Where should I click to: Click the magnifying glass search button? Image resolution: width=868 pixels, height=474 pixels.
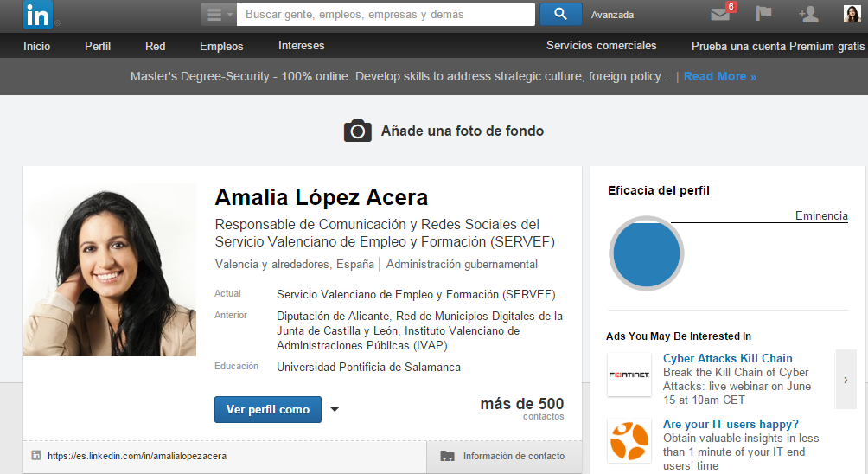560,14
